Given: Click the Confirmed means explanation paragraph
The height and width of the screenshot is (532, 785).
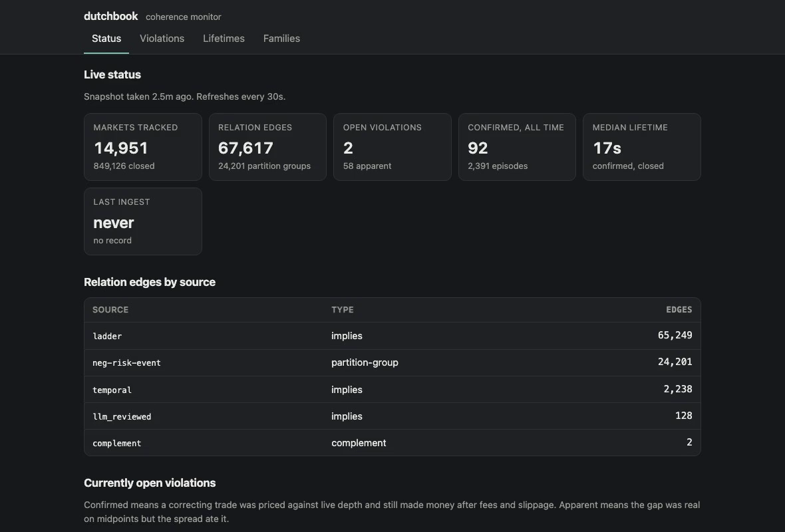Looking at the screenshot, I should (392, 512).
